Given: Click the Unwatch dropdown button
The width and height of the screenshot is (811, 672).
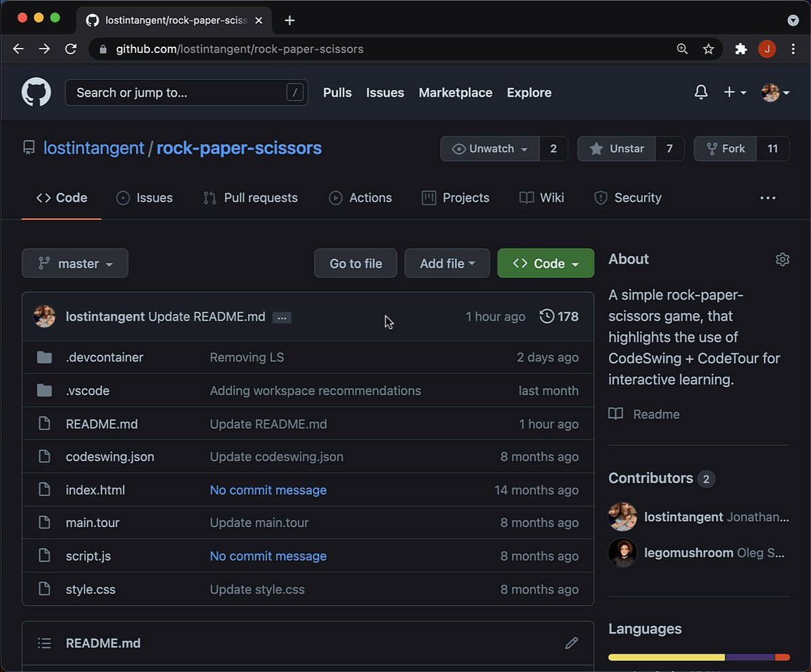Looking at the screenshot, I should click(490, 149).
